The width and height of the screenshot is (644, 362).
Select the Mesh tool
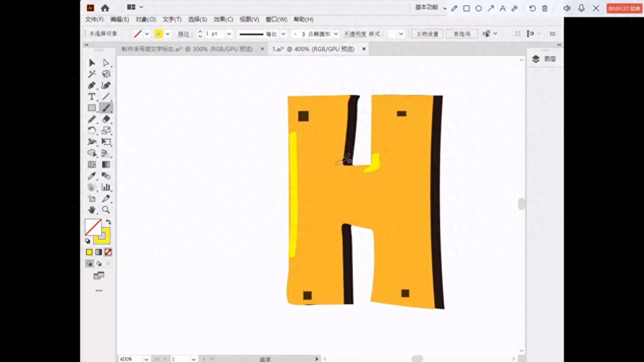[92, 164]
